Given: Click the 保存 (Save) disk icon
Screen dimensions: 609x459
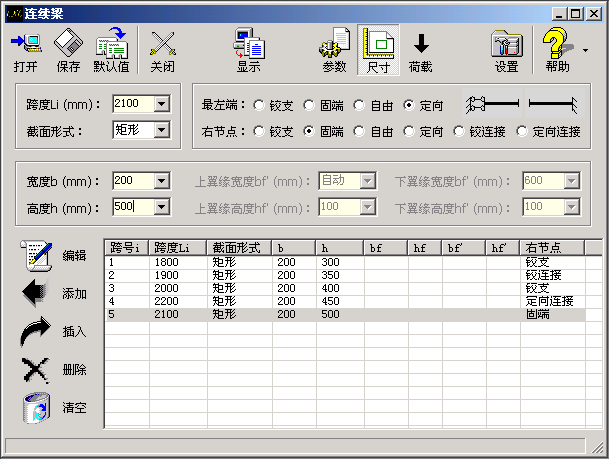Looking at the screenshot, I should [x=68, y=51].
